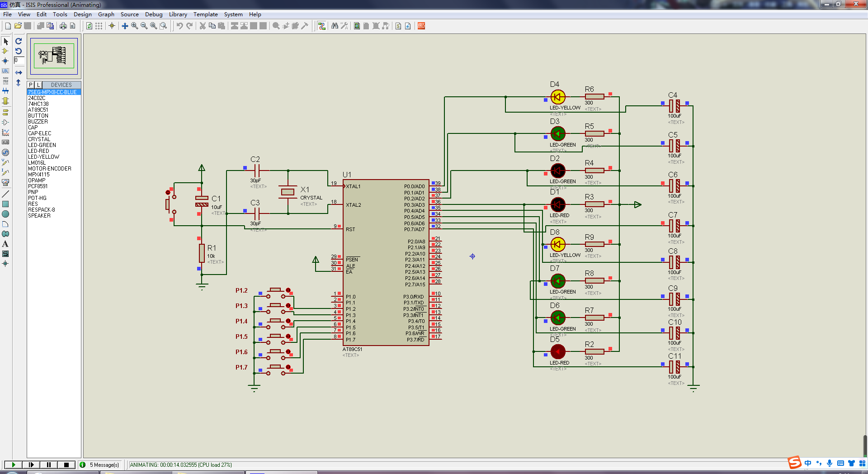Select LED-YELLOW in devices list
Image resolution: width=868 pixels, height=474 pixels.
coord(54,157)
